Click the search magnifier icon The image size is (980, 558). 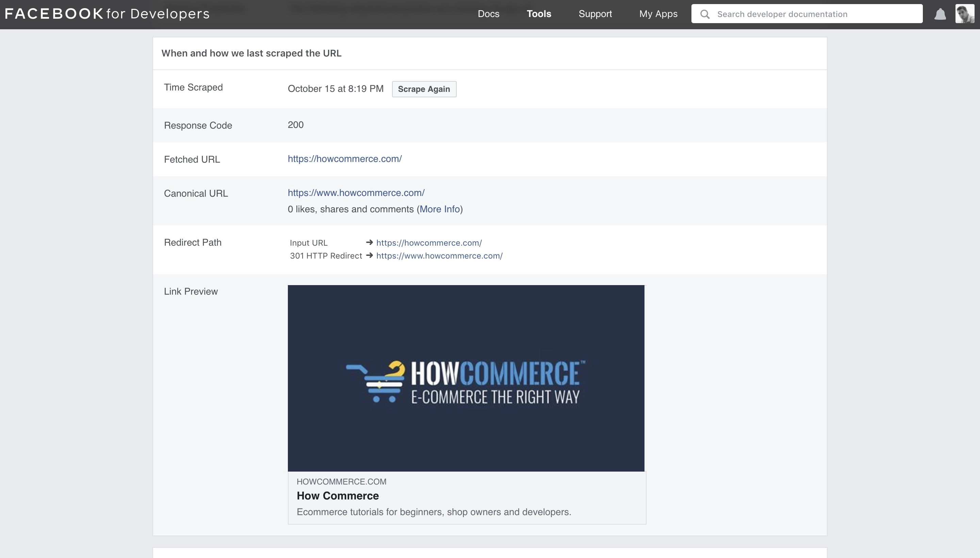click(704, 14)
